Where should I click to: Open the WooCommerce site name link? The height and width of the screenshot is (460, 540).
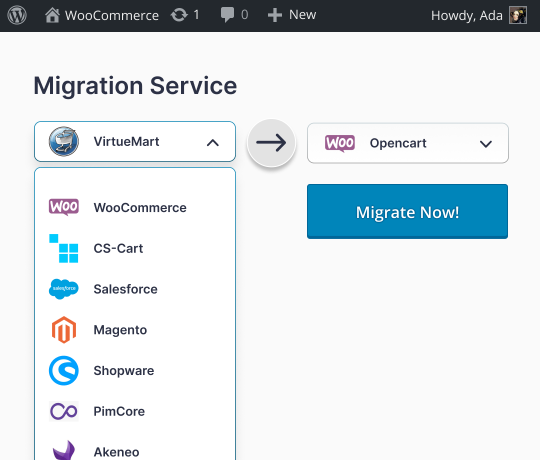coord(112,15)
